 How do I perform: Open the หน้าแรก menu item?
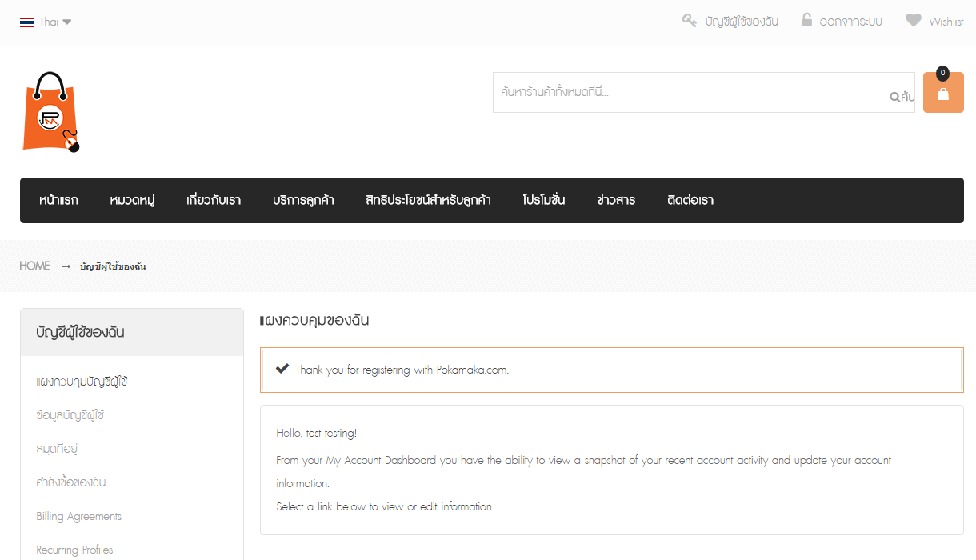pos(58,200)
